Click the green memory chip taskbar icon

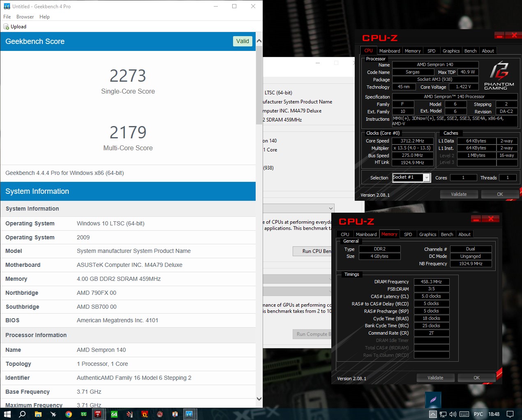coord(84,414)
